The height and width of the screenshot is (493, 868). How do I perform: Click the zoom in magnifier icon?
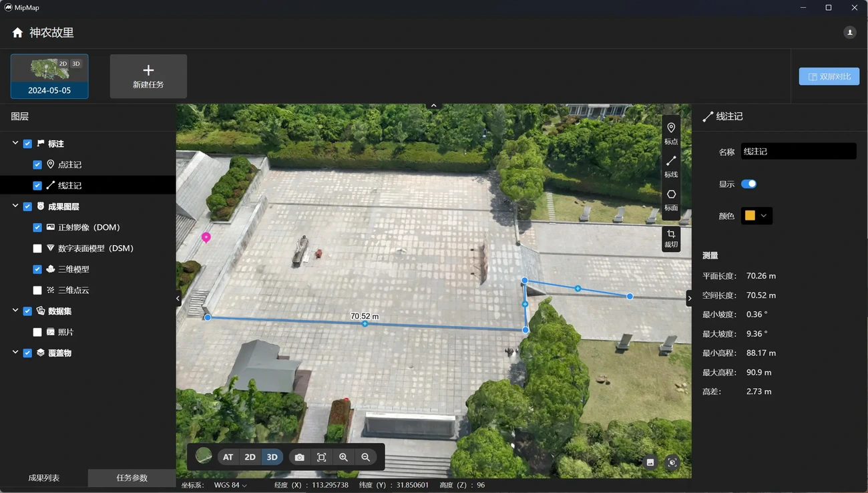pyautogui.click(x=343, y=458)
